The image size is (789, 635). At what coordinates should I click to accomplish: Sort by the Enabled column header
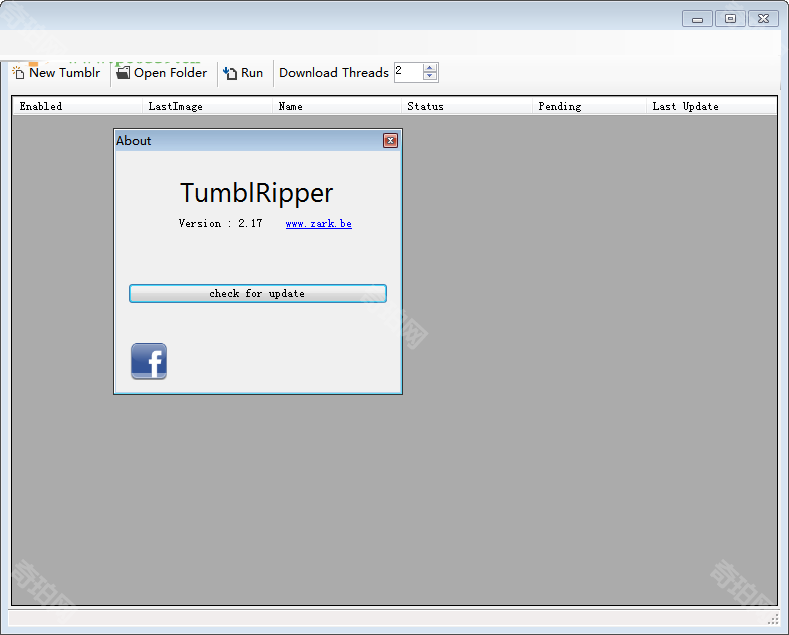pos(77,106)
